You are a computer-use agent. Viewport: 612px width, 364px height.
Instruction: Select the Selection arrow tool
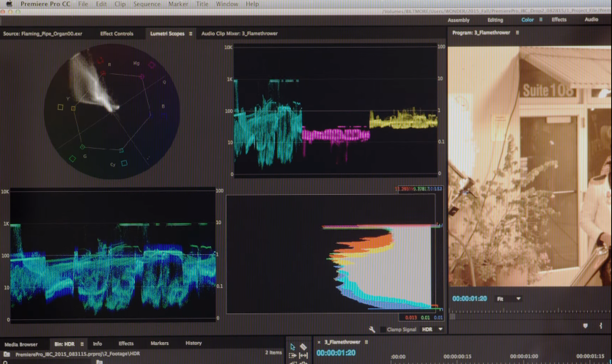292,346
